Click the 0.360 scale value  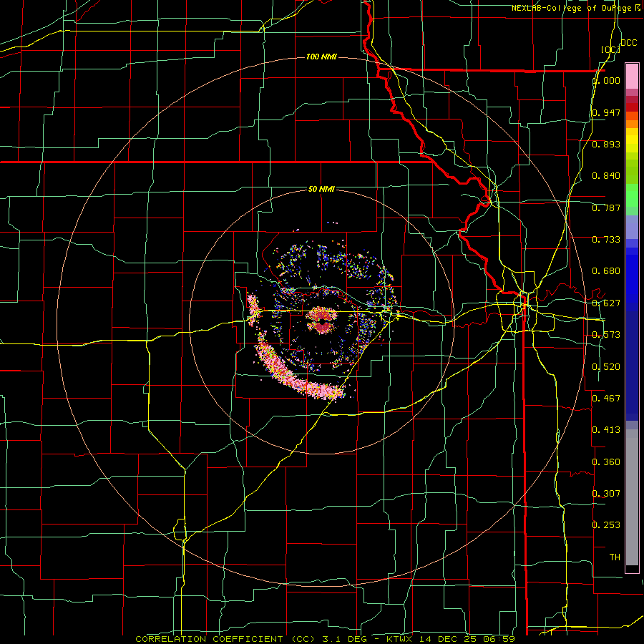[x=606, y=462]
